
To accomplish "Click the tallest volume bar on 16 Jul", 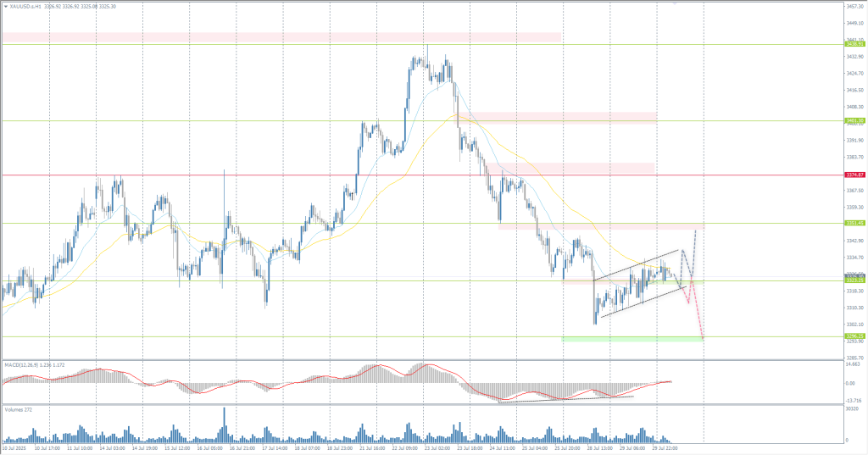I will point(225,424).
